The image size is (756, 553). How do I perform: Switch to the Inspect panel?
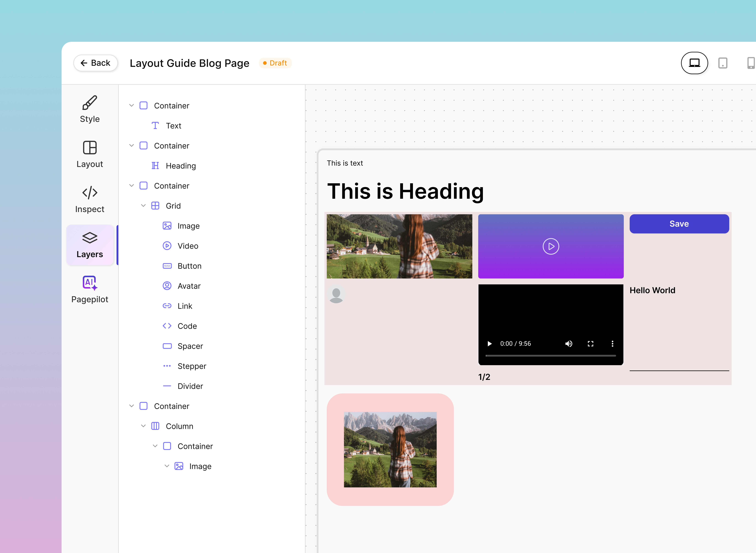[x=90, y=200]
